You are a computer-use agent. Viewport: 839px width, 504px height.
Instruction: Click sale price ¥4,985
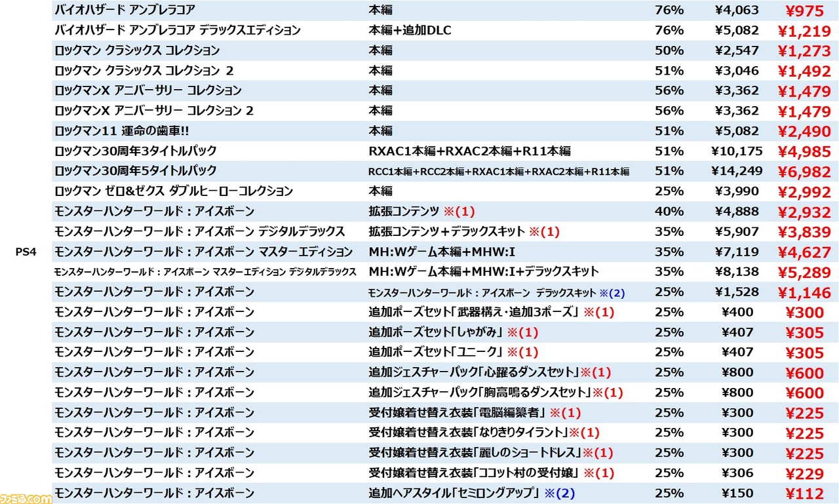(803, 151)
